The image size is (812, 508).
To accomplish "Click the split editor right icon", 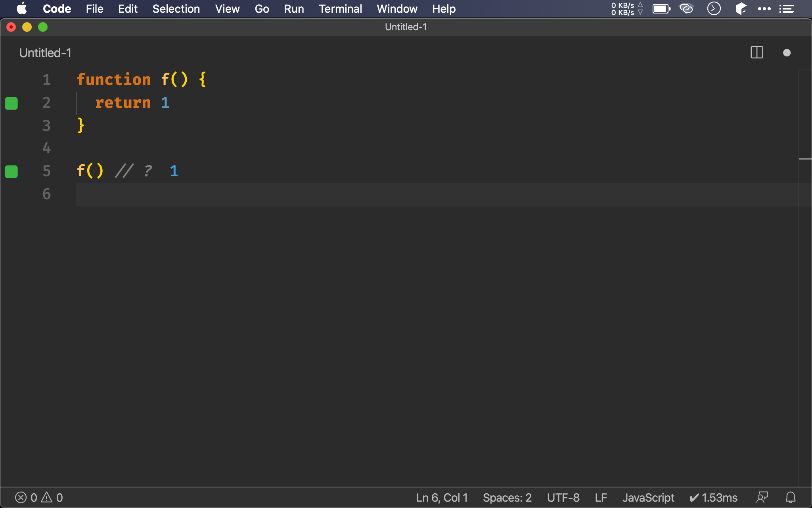I will click(x=756, y=53).
